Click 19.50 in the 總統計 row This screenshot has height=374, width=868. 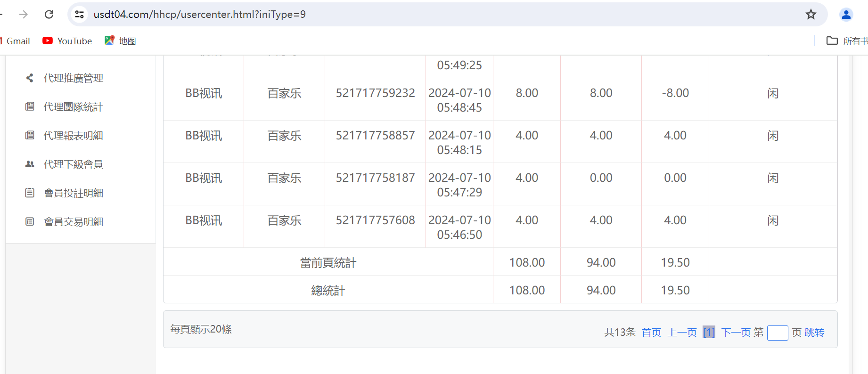(675, 291)
